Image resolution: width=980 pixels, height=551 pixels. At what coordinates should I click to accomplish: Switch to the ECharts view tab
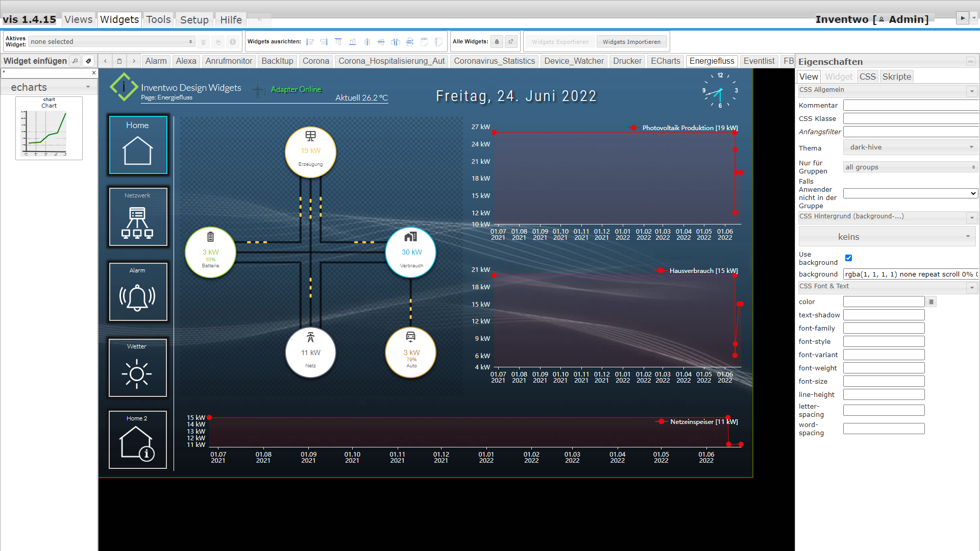click(x=666, y=61)
